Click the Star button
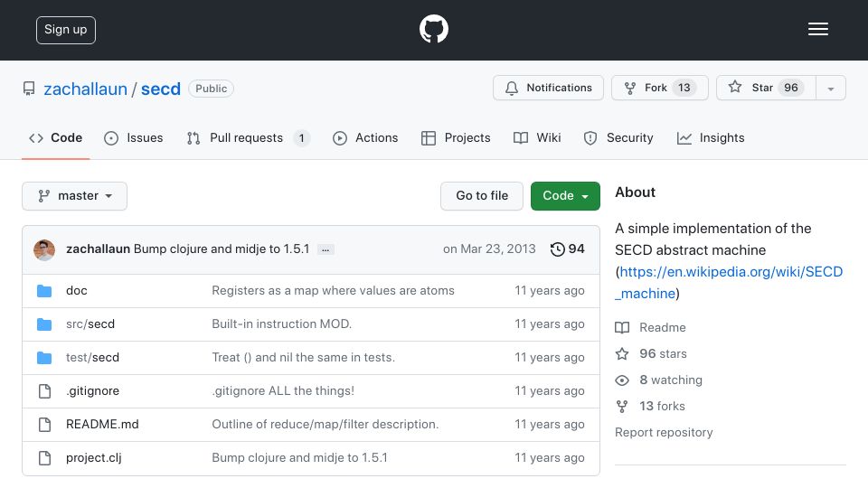The image size is (868, 488). [766, 88]
